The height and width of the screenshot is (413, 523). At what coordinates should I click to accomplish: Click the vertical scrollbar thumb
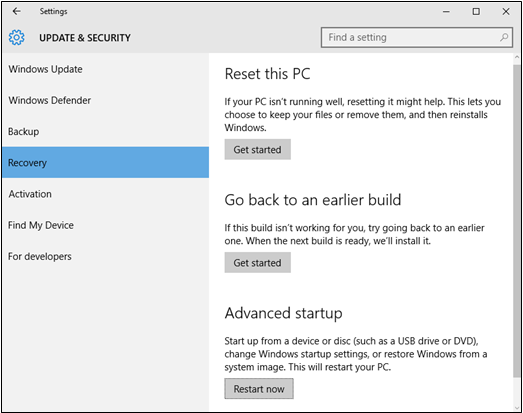coord(517,221)
